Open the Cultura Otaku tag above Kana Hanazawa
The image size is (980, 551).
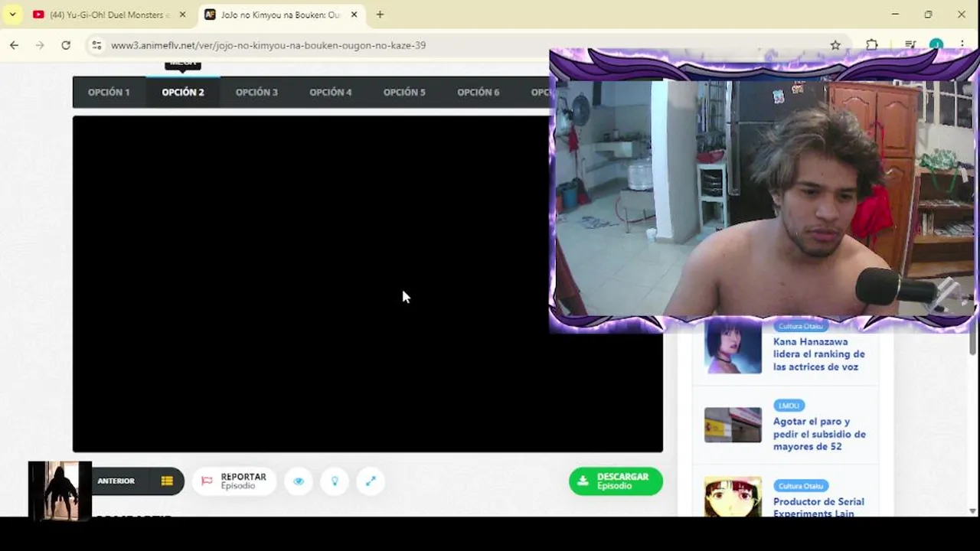[x=801, y=326]
